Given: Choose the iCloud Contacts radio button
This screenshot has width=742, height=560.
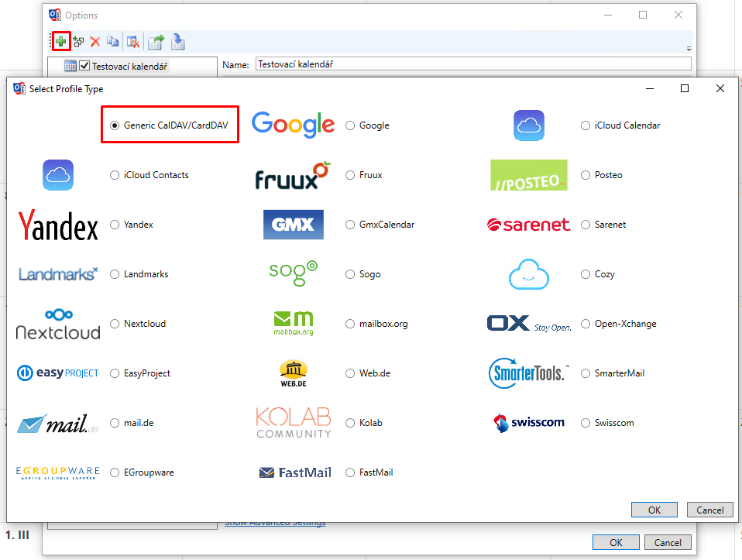Looking at the screenshot, I should pos(115,175).
